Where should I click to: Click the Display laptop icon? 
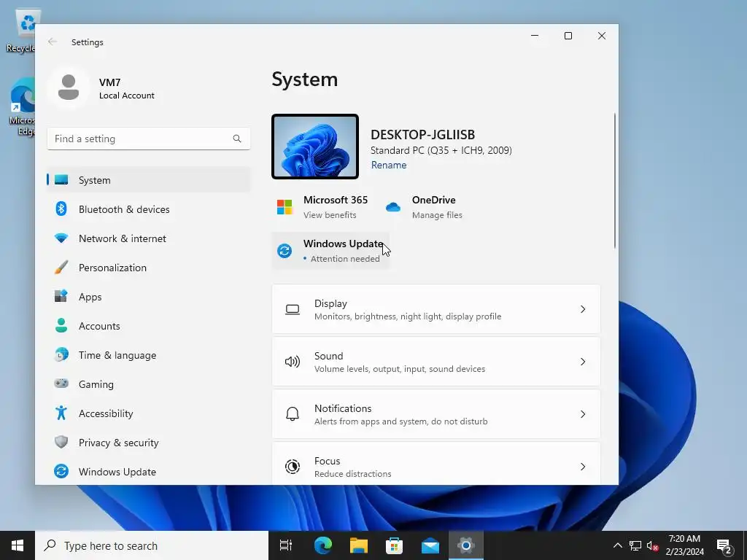293,309
